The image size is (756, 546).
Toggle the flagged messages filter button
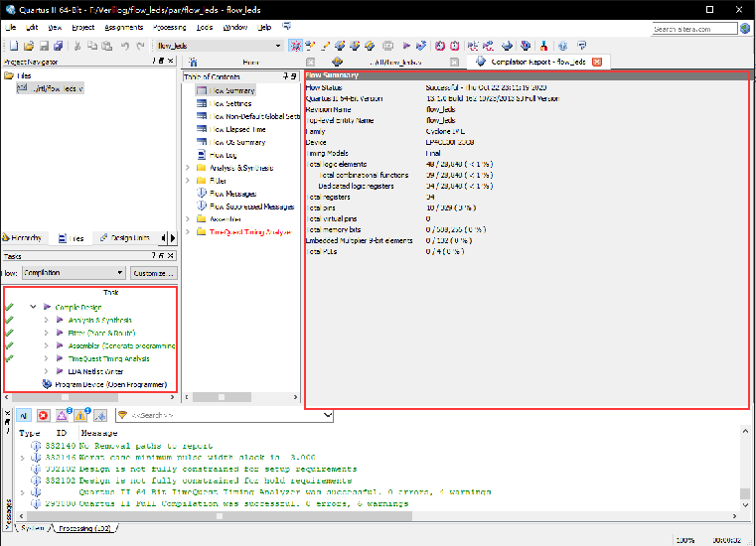click(x=100, y=415)
